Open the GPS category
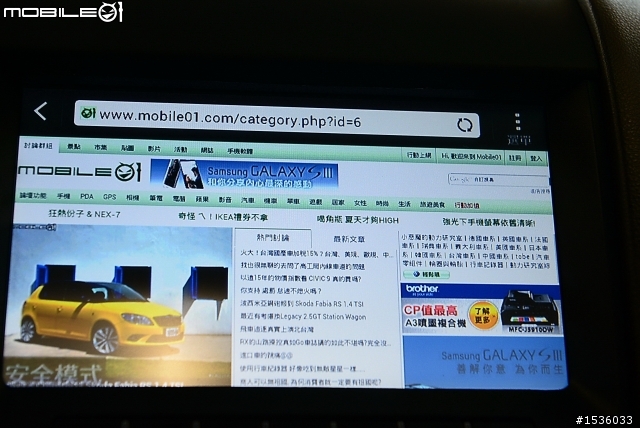Screen dimensions: 640x428 pyautogui.click(x=109, y=197)
